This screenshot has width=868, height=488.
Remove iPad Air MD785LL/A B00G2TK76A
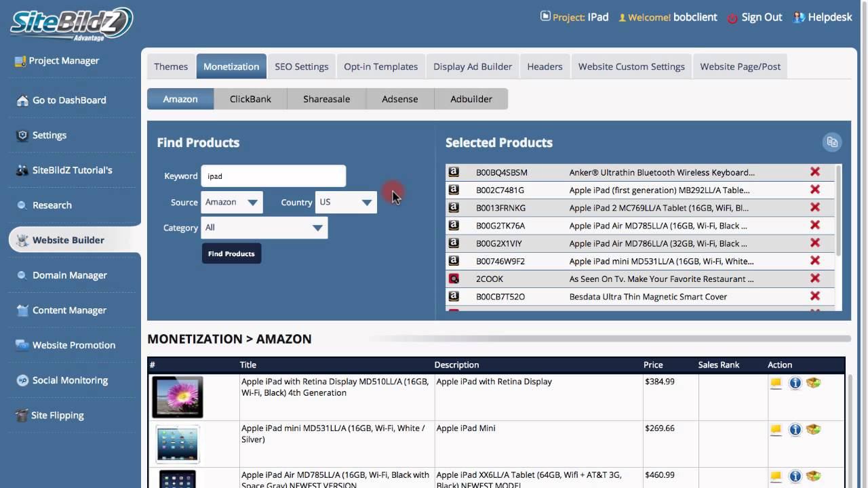815,225
